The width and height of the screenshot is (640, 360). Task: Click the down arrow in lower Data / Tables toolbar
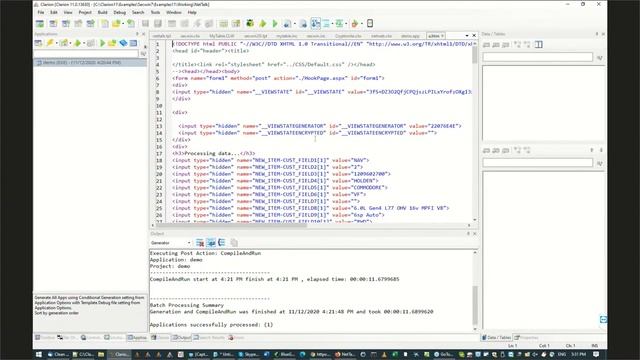click(601, 150)
